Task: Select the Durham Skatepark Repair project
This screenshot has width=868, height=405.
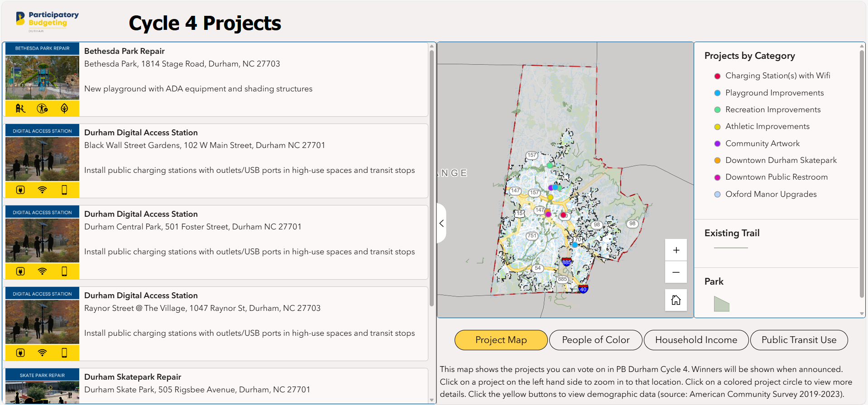Action: (133, 377)
